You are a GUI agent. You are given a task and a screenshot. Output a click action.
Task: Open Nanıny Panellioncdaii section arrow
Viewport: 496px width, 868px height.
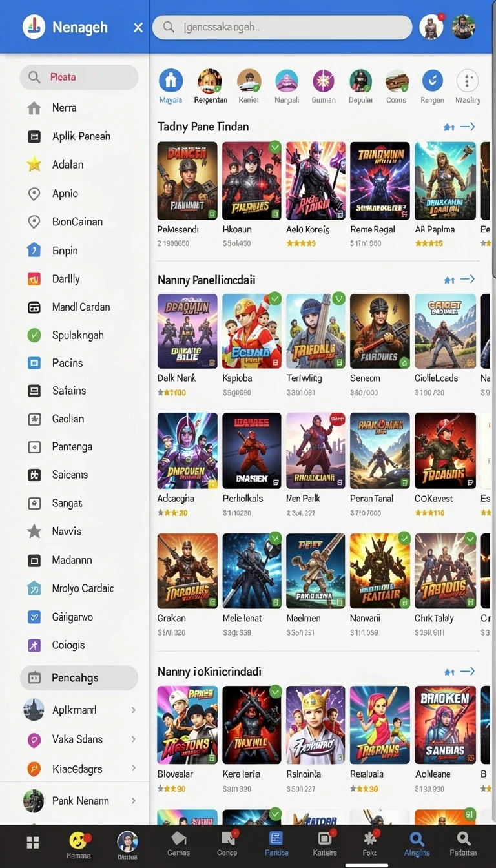(x=468, y=280)
